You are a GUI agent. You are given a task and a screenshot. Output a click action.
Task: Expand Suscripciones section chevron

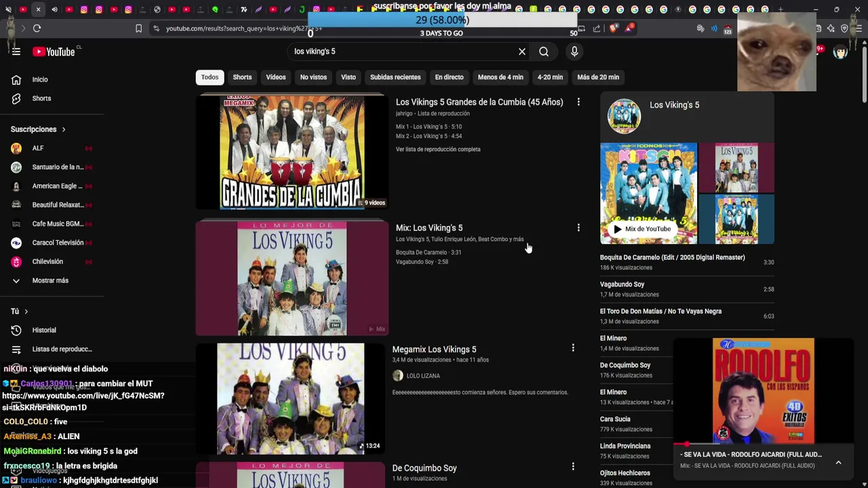coord(64,129)
